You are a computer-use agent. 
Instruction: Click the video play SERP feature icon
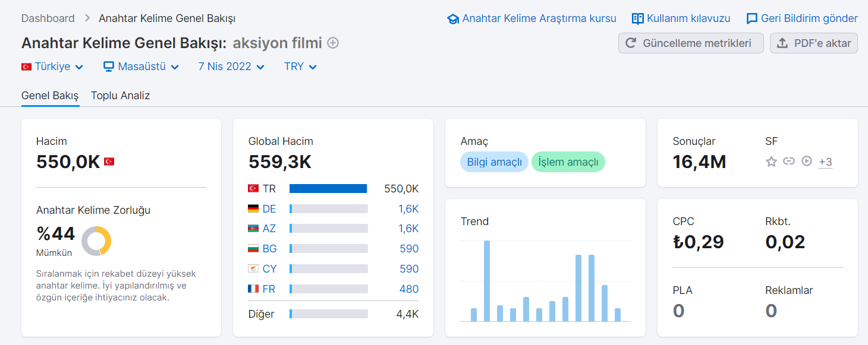807,161
